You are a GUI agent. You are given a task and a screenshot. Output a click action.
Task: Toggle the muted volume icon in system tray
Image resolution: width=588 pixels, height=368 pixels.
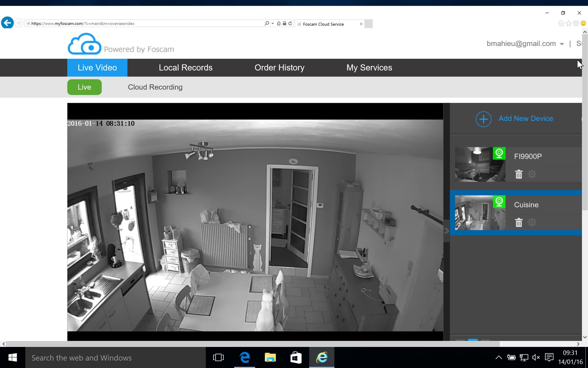536,357
